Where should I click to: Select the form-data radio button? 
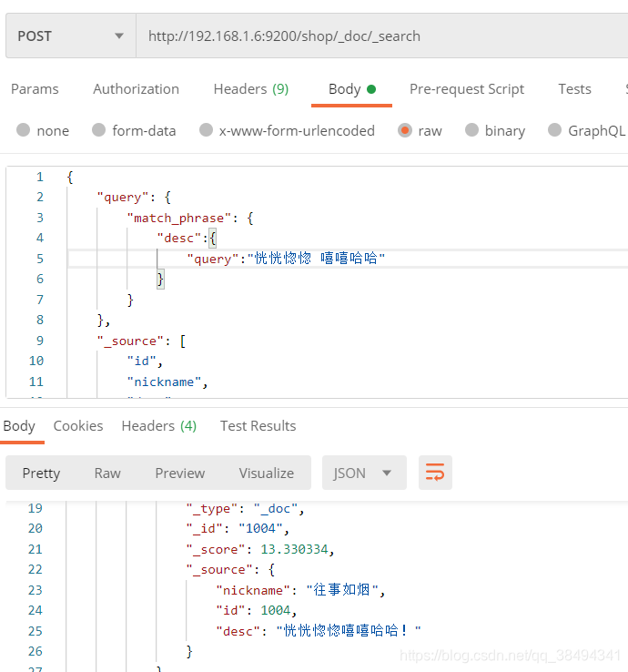point(99,130)
